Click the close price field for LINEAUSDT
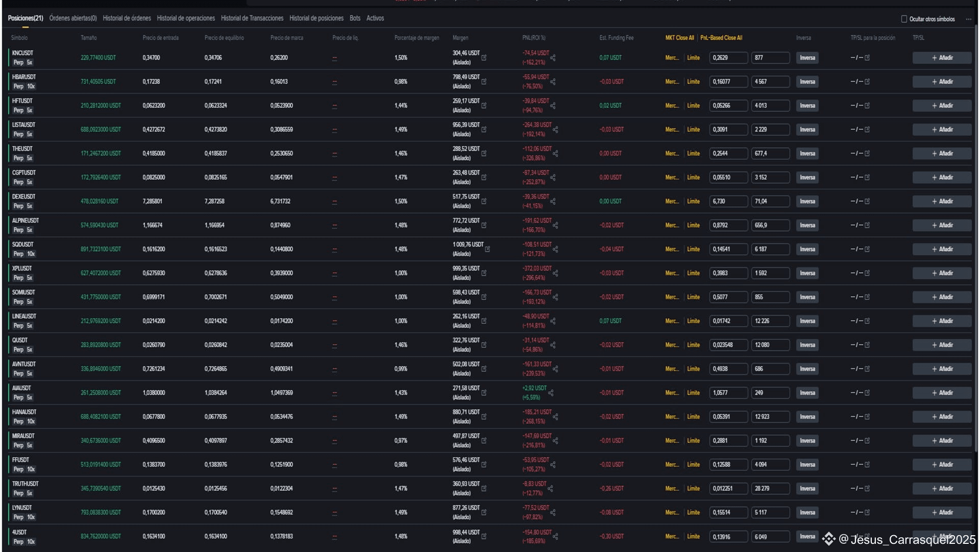 point(728,321)
